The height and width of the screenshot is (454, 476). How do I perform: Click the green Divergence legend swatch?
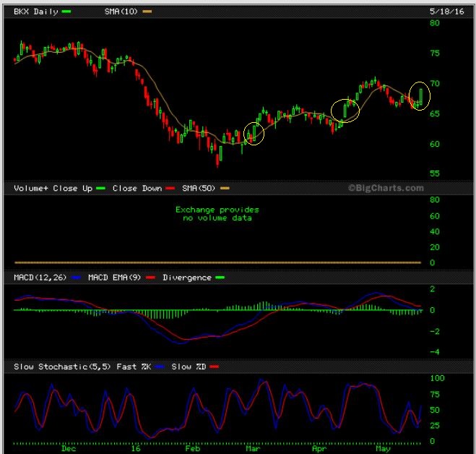220,278
